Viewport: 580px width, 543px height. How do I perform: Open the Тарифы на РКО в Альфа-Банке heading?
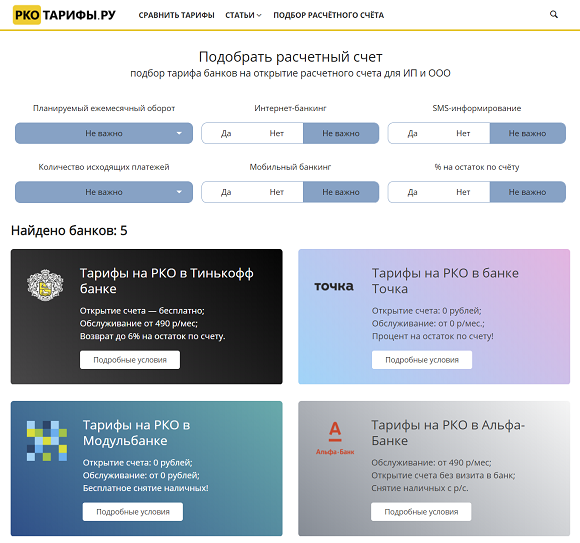(x=448, y=433)
